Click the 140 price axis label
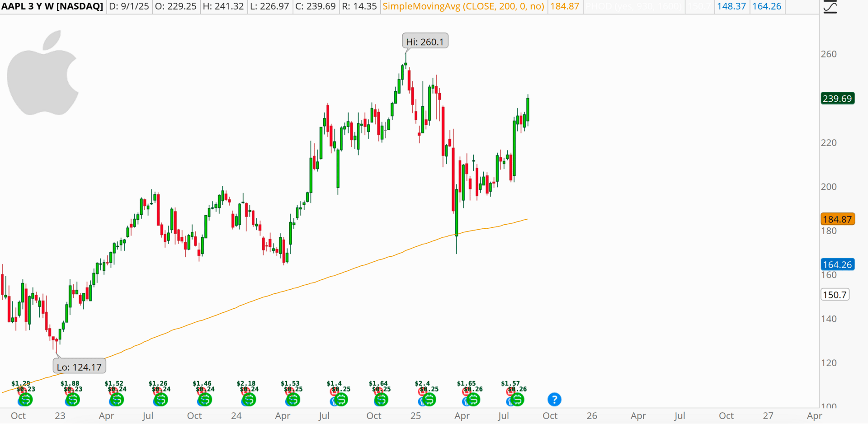Viewport: 868px width, 424px height. point(829,319)
